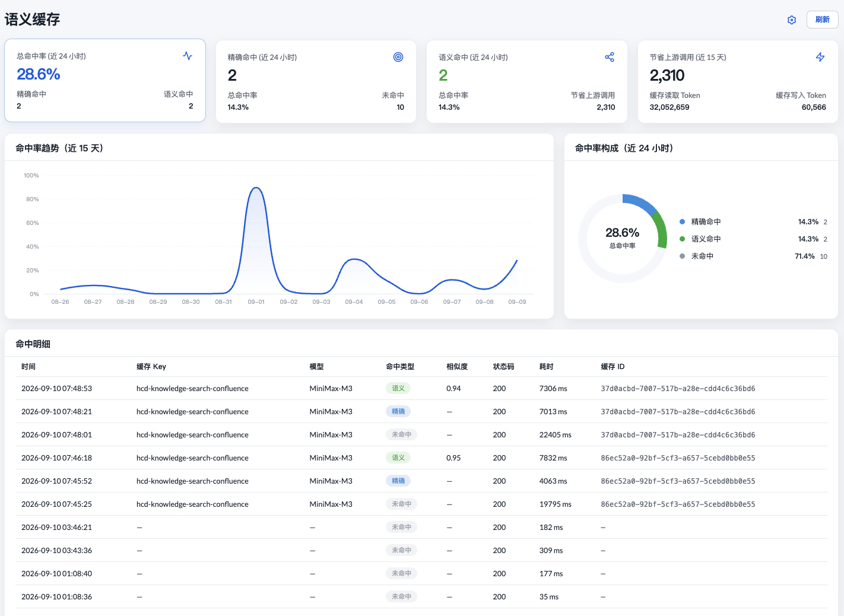
Task: Click the 未命中 tag in the 07:45:25 row
Action: coord(401,504)
